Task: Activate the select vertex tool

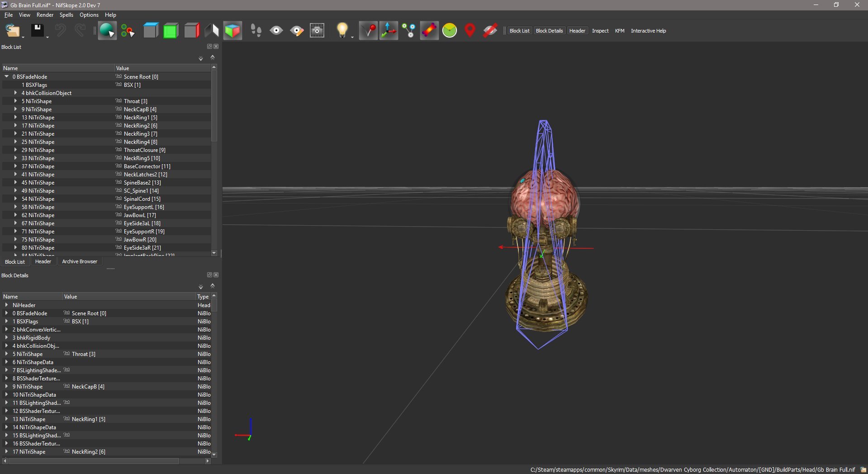Action: tap(128, 31)
